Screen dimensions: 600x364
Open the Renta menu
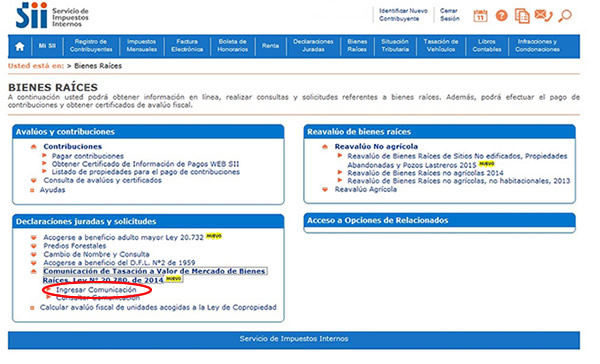coord(270,46)
